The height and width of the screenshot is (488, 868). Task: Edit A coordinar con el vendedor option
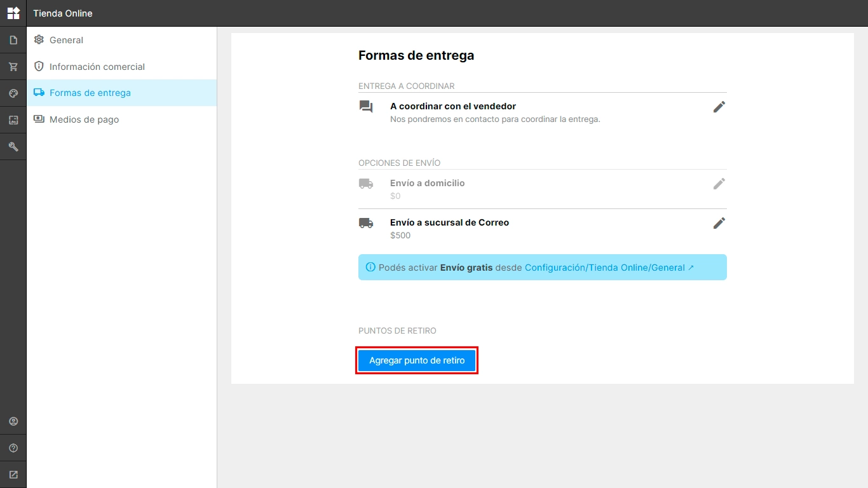click(719, 107)
